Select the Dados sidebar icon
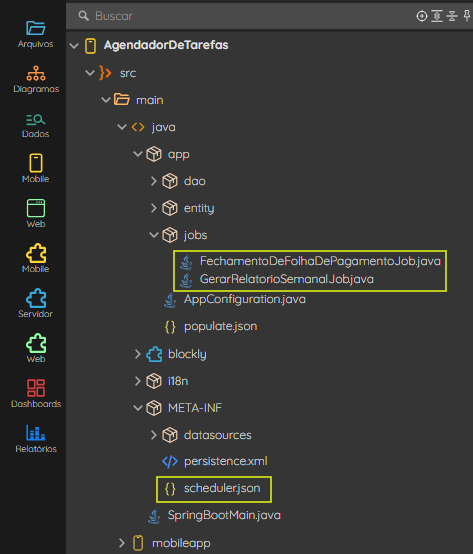Screen dimensions: 473x554 pos(35,125)
